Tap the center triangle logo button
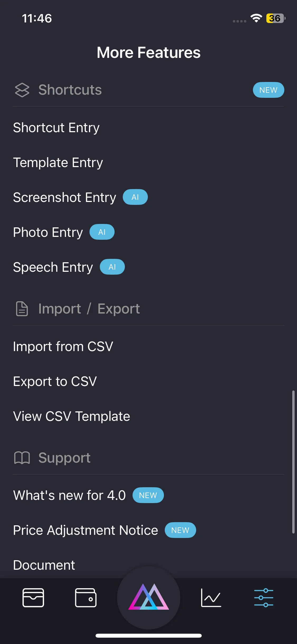 (x=149, y=597)
